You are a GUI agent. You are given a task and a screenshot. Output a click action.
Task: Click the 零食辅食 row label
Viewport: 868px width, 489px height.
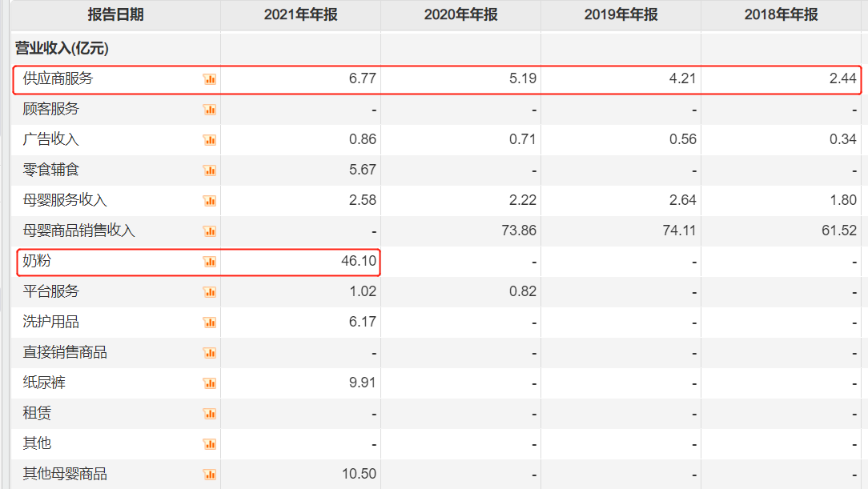tap(51, 170)
